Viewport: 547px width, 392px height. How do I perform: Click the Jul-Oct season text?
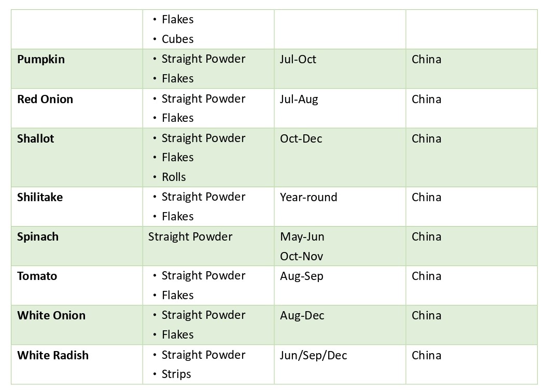coord(298,59)
